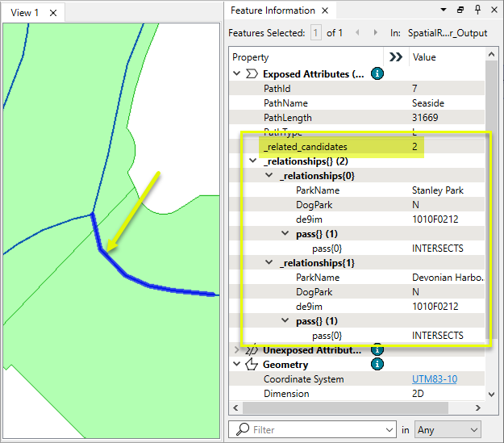504x443 pixels.
Task: Go to next selected feature arrow
Action: 374,33
